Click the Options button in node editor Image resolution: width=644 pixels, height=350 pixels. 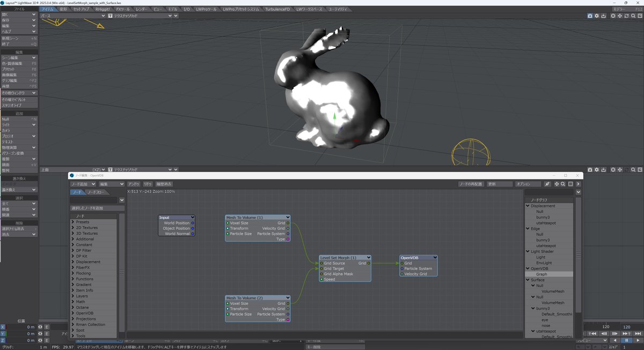pos(528,184)
